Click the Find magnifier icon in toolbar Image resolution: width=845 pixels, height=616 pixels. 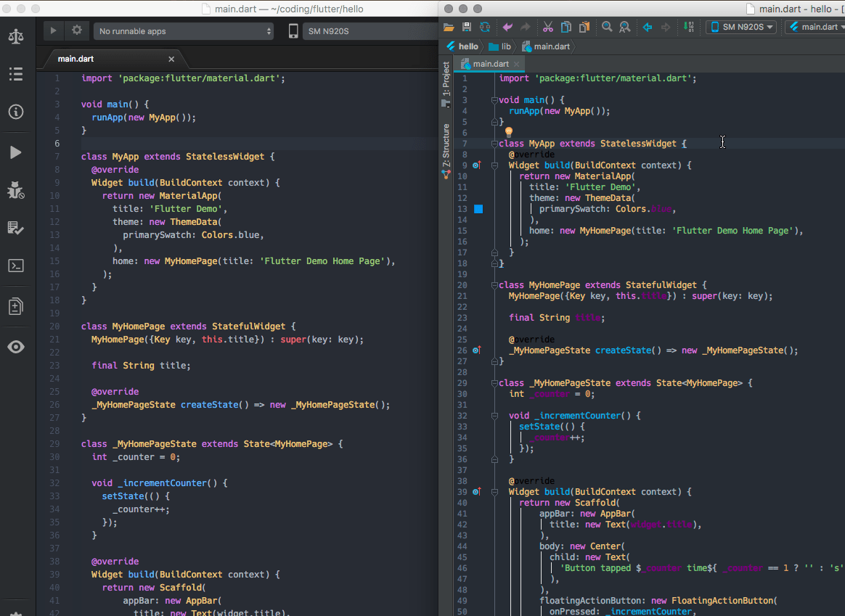(x=607, y=28)
